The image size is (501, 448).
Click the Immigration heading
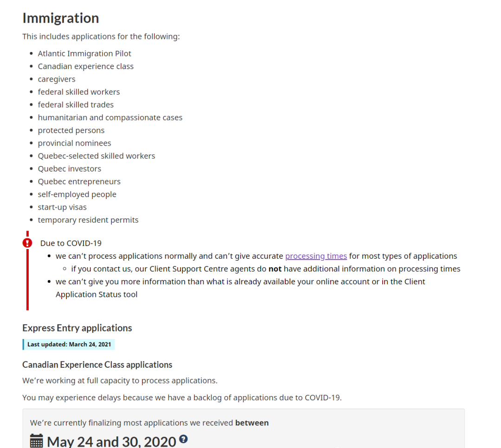(x=61, y=18)
